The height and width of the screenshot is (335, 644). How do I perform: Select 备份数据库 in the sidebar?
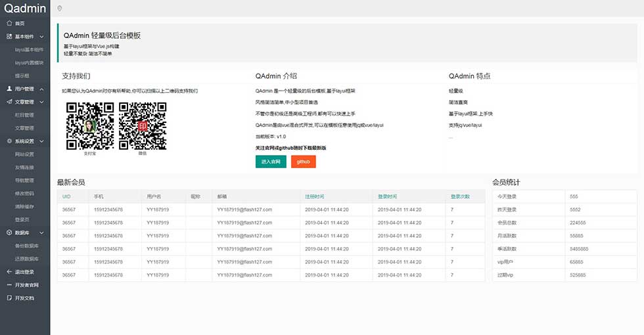pos(27,246)
